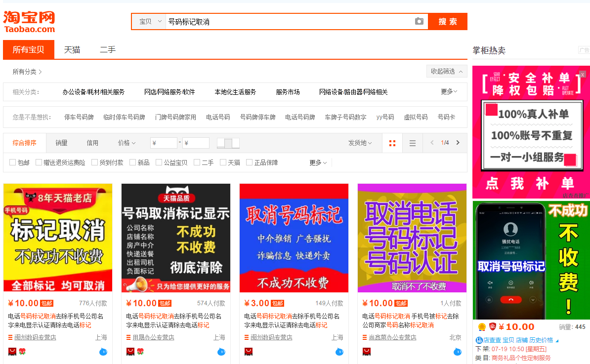Screen dimensions: 590x364
Task: Select the 所有宝贝 tab
Action: coord(29,49)
